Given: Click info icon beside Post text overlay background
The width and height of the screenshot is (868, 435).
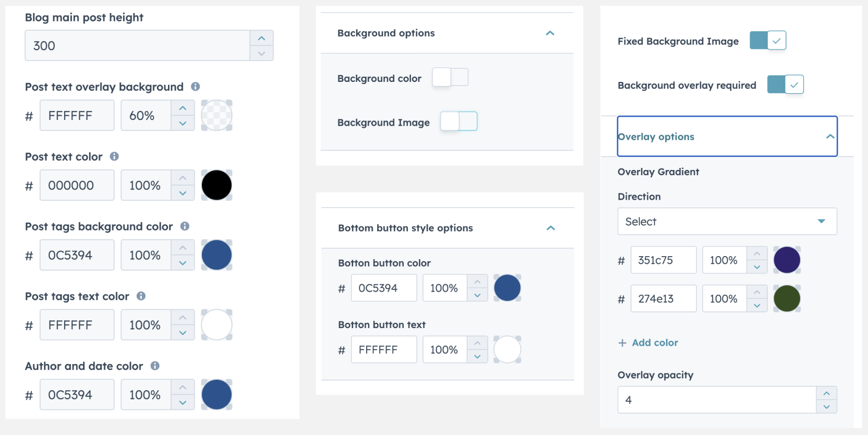Looking at the screenshot, I should pos(196,87).
